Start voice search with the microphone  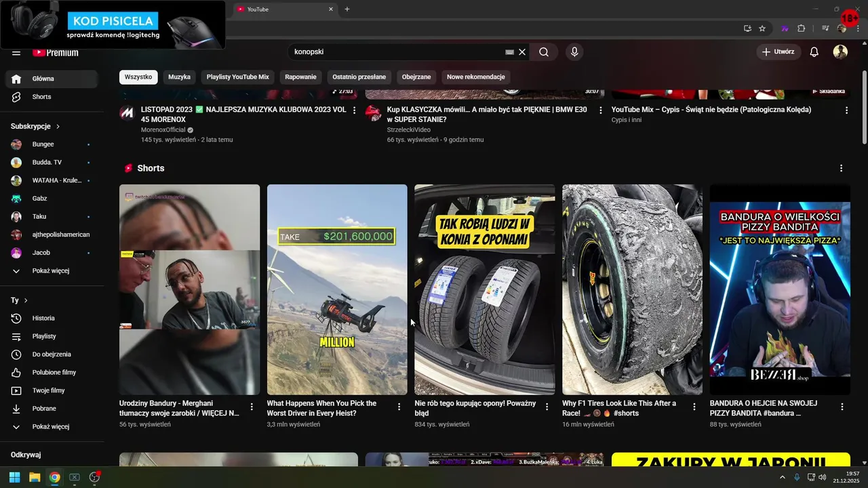coord(574,52)
